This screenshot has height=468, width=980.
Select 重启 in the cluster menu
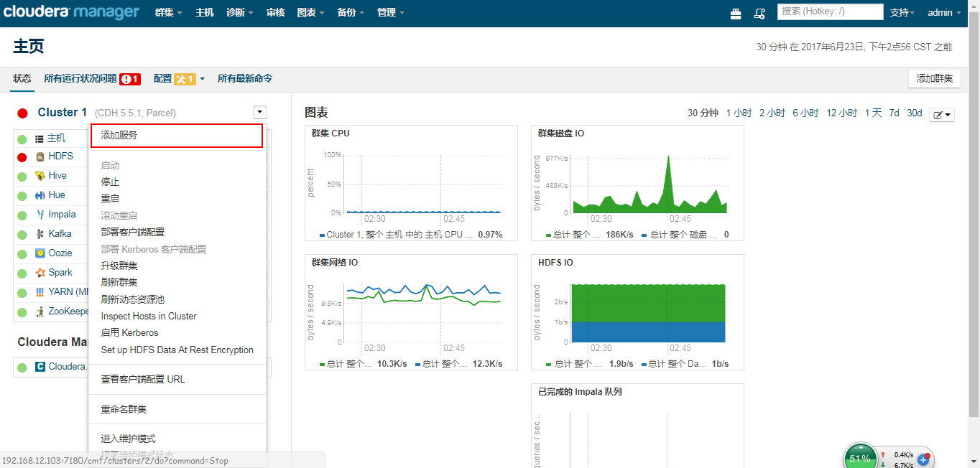coord(110,199)
